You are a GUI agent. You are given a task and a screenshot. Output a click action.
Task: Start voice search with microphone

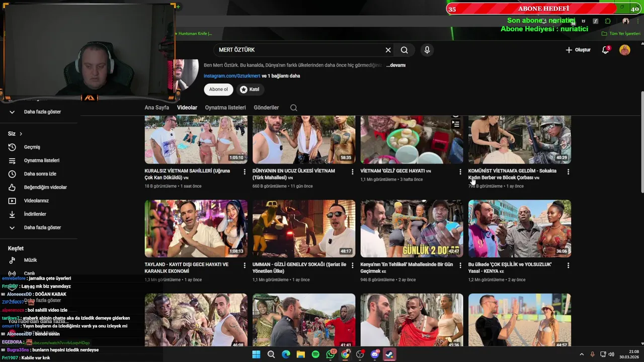pos(427,50)
